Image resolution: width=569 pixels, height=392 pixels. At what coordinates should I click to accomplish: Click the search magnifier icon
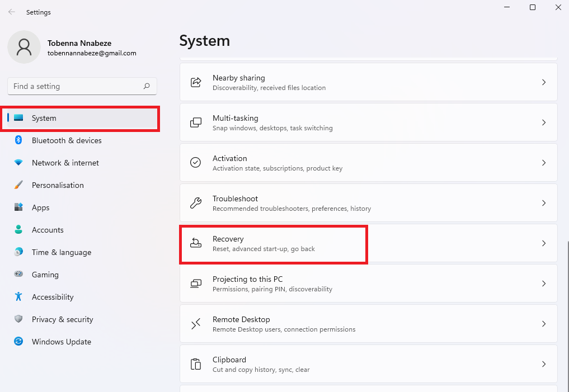click(147, 86)
